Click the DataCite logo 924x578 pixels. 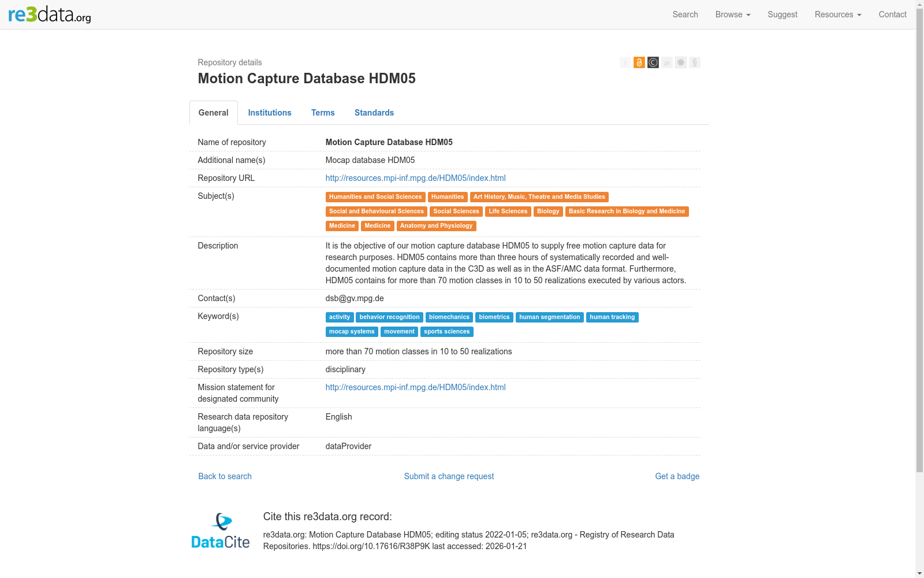point(221,531)
